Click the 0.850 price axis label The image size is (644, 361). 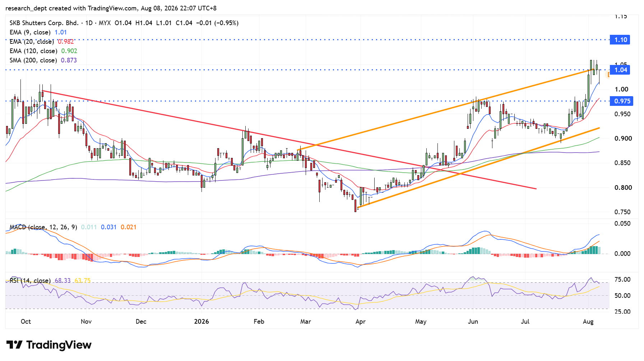[x=623, y=163]
